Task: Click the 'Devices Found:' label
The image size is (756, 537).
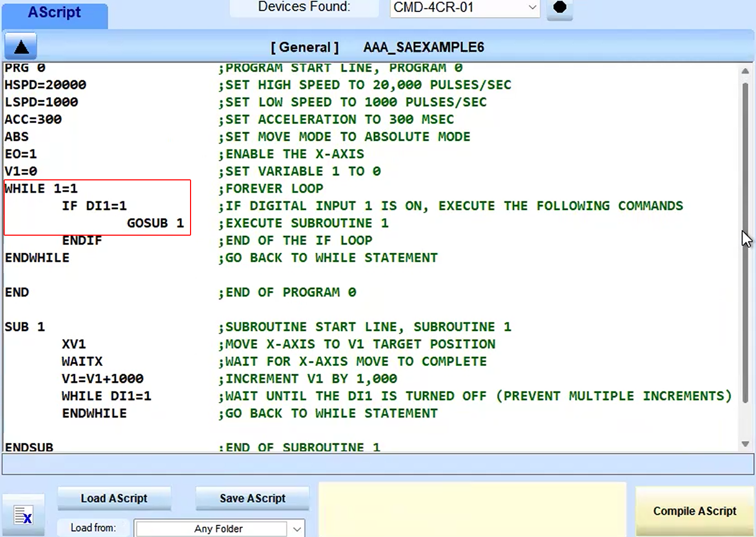Action: (x=304, y=7)
